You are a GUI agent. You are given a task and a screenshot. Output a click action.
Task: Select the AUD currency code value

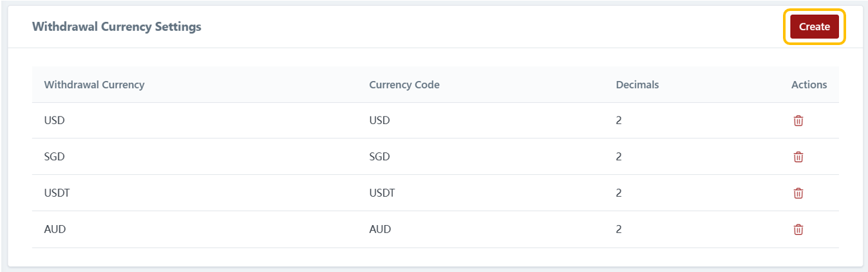click(380, 229)
